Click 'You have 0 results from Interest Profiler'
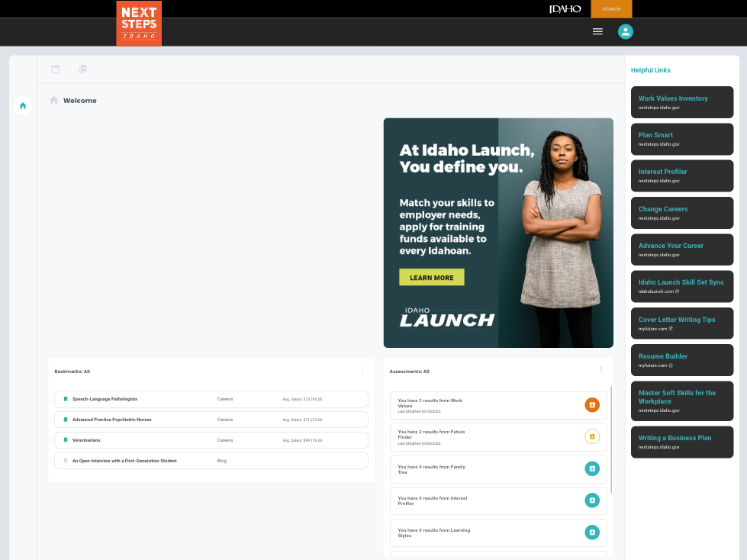Image resolution: width=747 pixels, height=560 pixels. click(433, 500)
